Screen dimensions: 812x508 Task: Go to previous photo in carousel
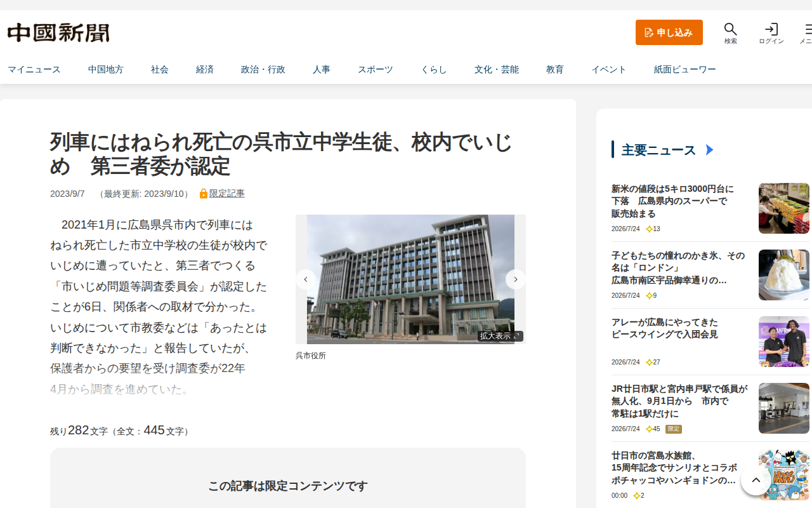[306, 279]
